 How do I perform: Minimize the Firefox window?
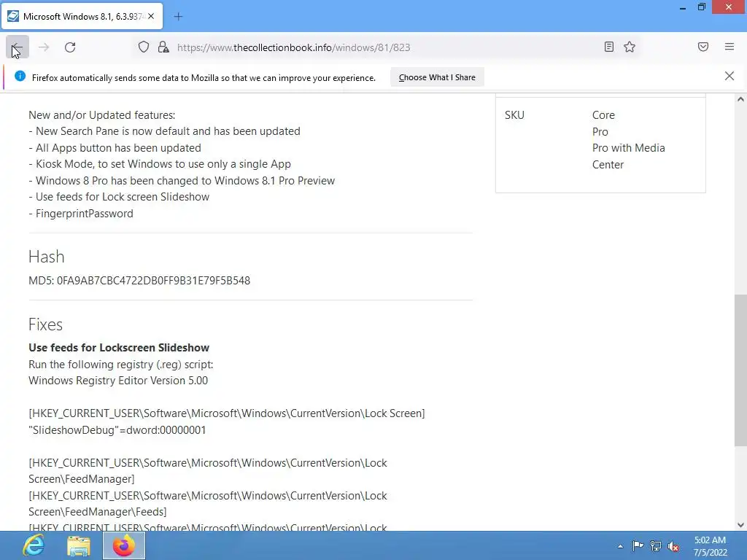point(682,7)
